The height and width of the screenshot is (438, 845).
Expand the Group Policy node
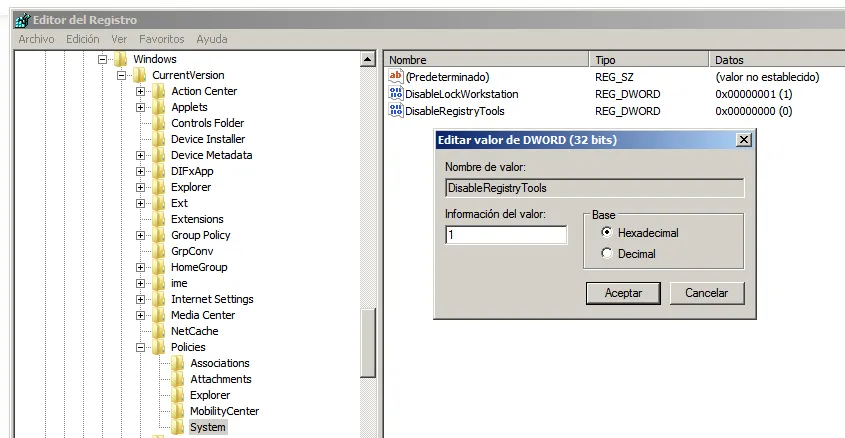coord(141,235)
